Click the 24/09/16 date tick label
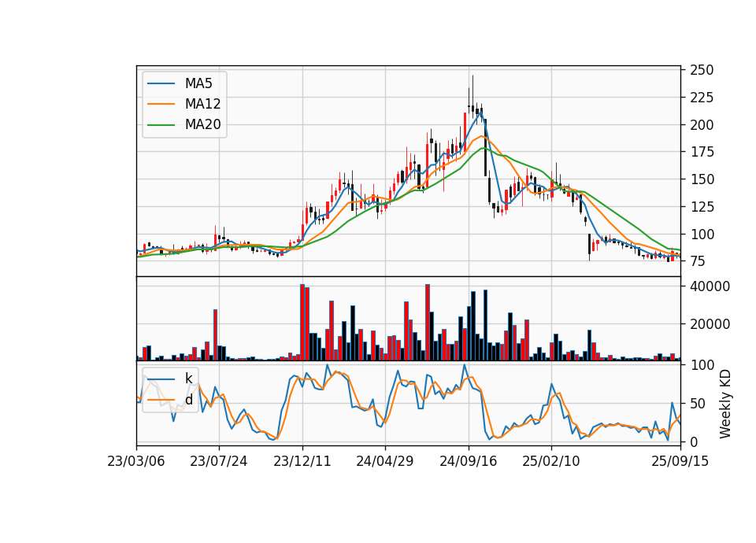Screen dimensions: 756x543 (x=468, y=461)
